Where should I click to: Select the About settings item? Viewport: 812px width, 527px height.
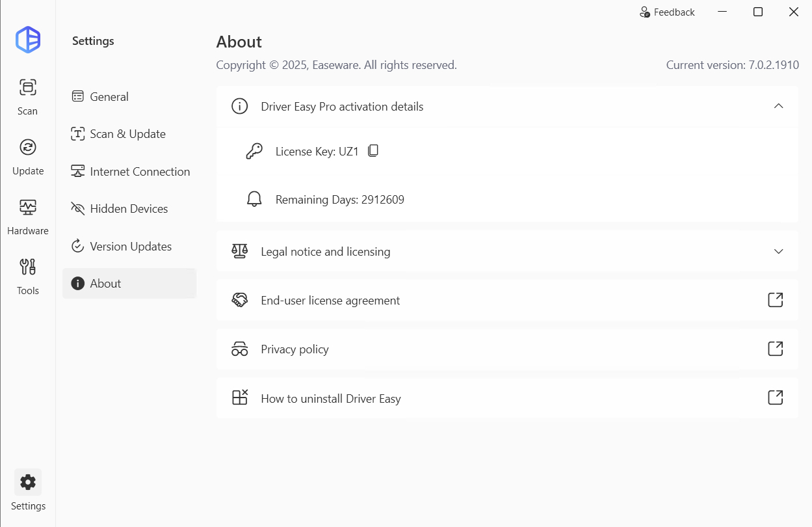click(129, 284)
